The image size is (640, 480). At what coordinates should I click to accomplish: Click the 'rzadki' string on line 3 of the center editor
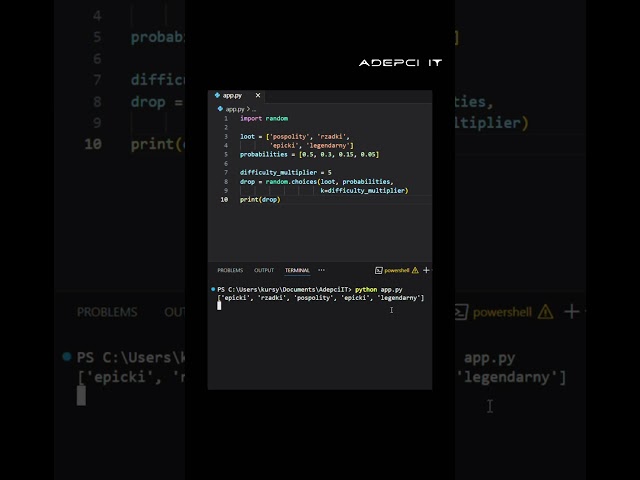[x=331, y=136]
